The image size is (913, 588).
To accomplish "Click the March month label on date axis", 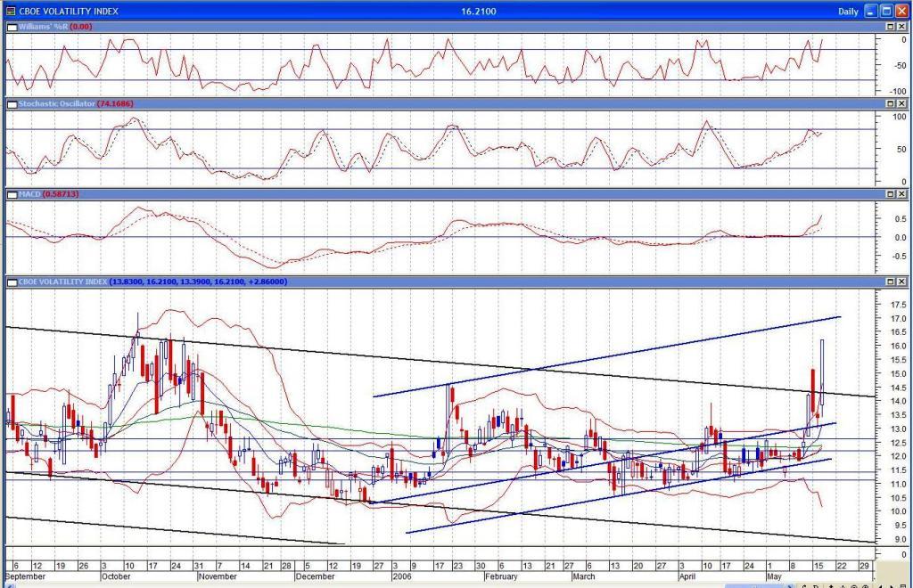I will tap(584, 577).
